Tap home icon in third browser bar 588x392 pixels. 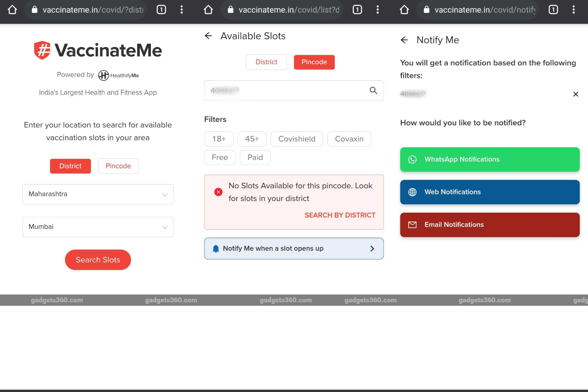coord(404,9)
